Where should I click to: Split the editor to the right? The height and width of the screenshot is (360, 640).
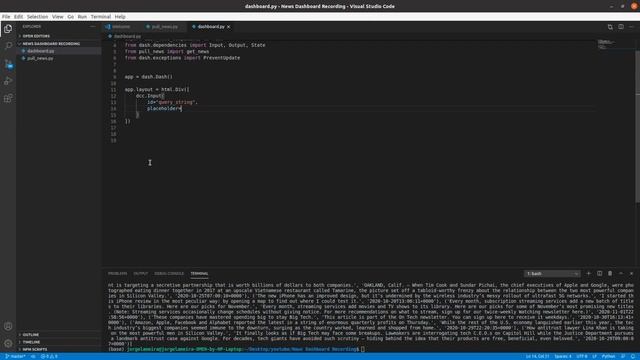621,27
